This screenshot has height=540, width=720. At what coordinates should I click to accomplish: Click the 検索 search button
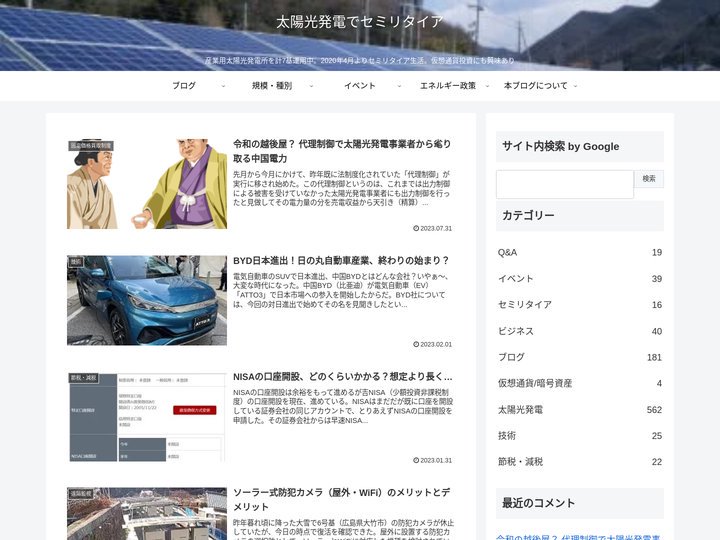click(649, 179)
